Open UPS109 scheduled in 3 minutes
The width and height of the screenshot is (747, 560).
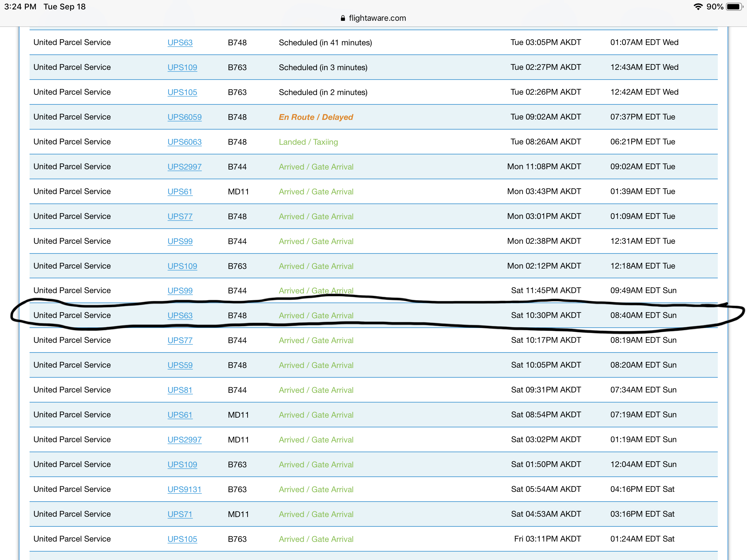coord(182,67)
